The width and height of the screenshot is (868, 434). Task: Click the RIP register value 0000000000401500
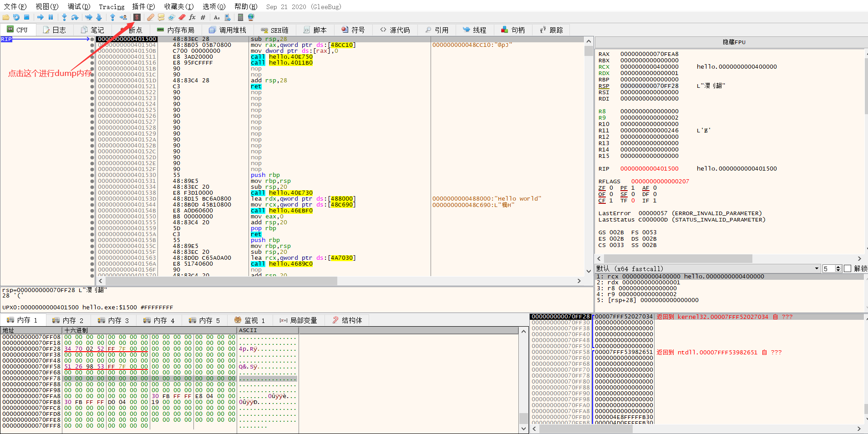click(x=649, y=169)
